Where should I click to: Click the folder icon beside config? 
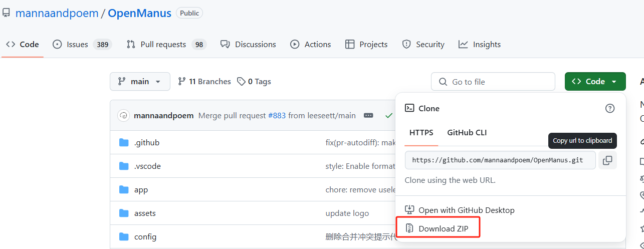pyautogui.click(x=124, y=237)
